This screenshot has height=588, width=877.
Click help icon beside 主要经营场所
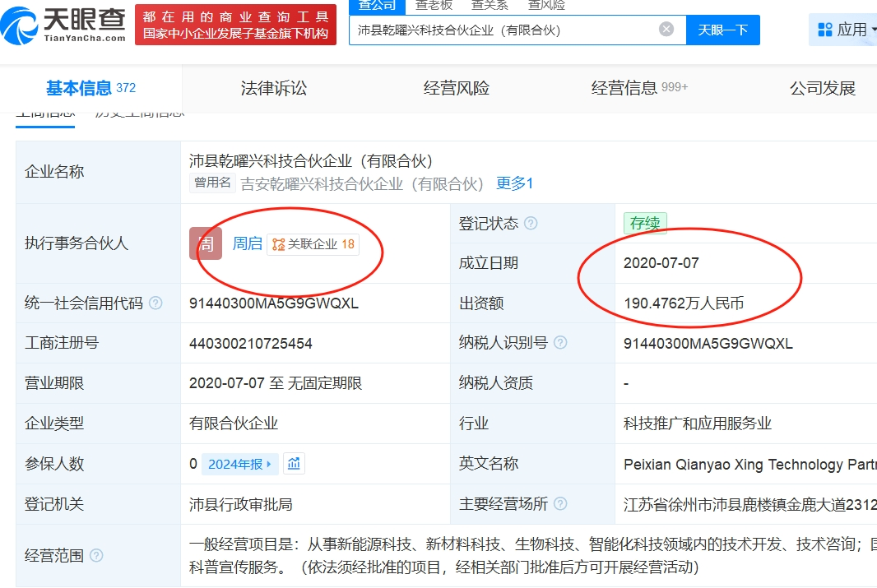(560, 504)
